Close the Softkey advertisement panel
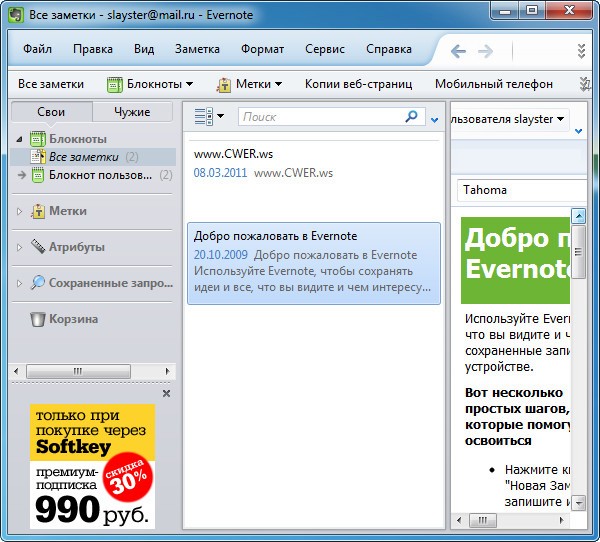Viewport: 600px width, 542px height. (x=166, y=393)
